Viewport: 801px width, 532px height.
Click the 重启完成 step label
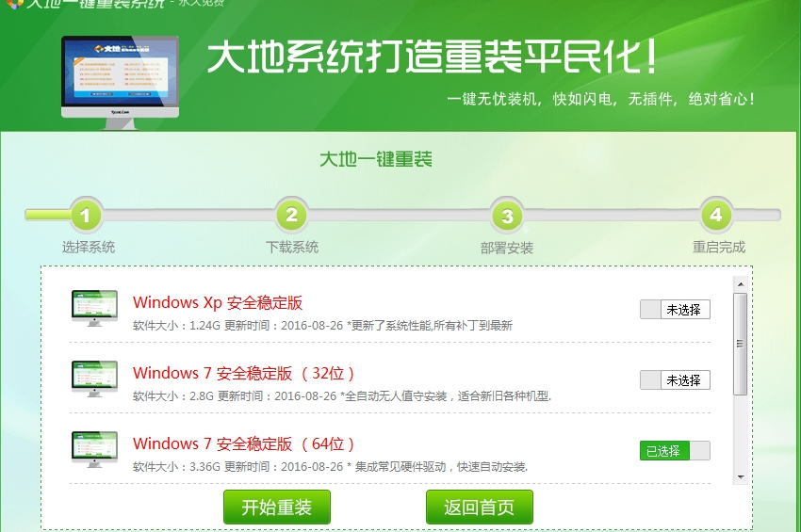point(719,247)
